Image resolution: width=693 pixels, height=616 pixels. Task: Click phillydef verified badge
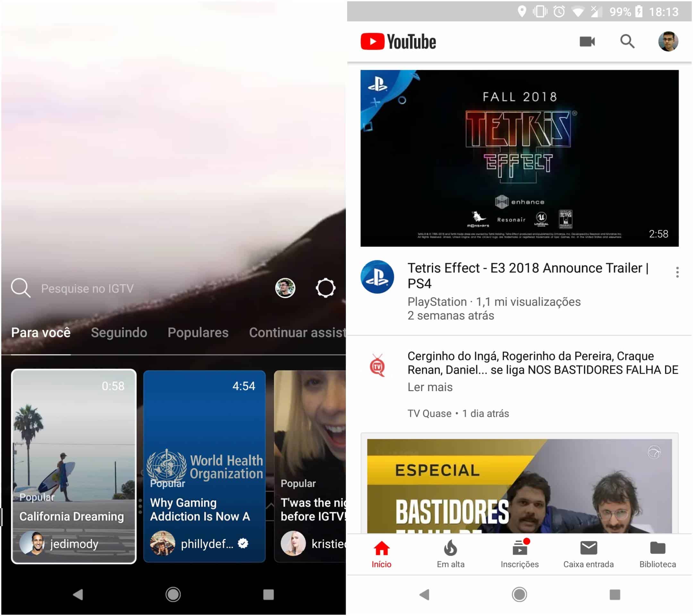tap(243, 543)
